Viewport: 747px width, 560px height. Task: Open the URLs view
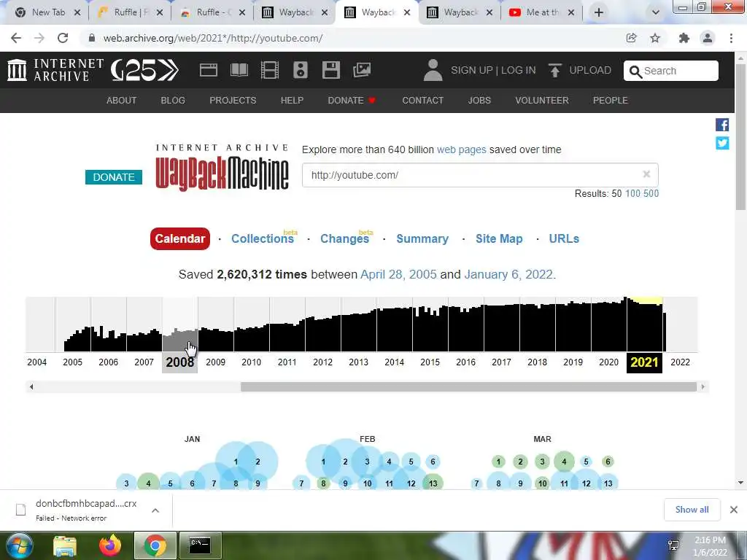[564, 238]
